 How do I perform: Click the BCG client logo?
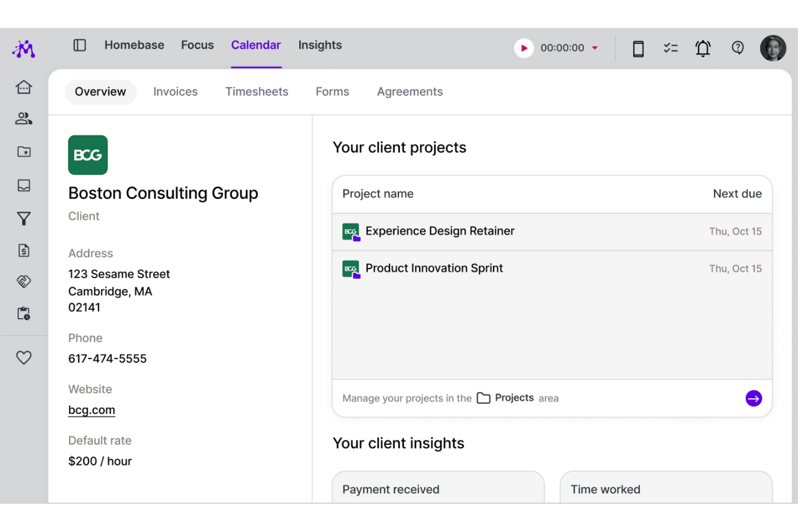coord(88,155)
